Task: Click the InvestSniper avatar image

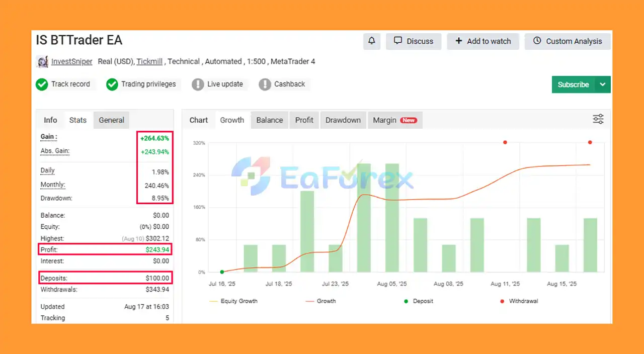Action: click(42, 61)
